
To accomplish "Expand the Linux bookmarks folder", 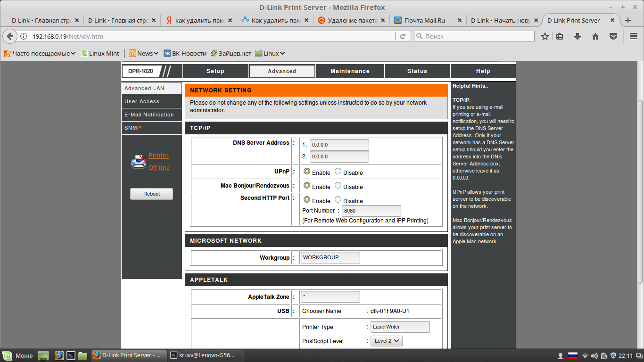I will pos(270,53).
